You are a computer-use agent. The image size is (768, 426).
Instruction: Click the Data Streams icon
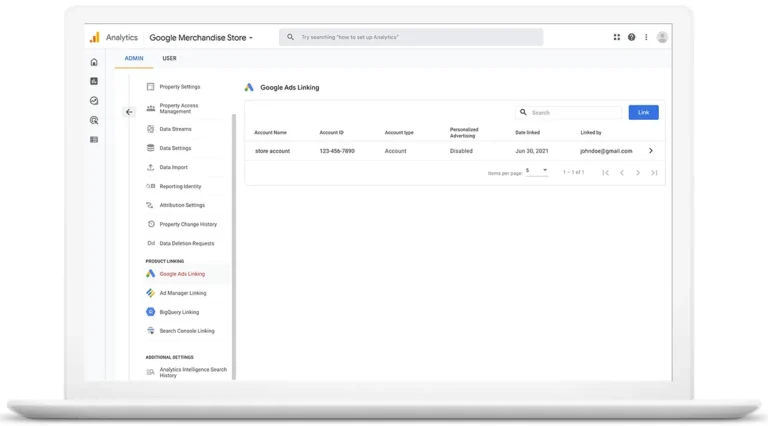coord(150,129)
